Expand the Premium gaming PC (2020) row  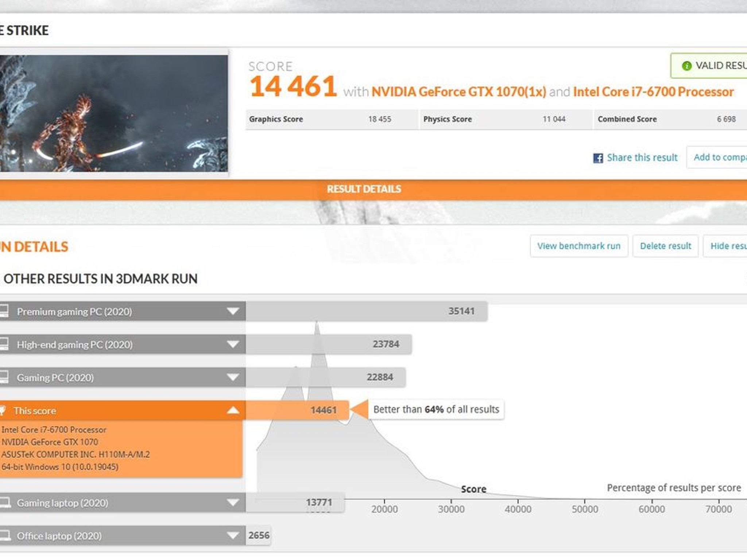[x=233, y=311]
